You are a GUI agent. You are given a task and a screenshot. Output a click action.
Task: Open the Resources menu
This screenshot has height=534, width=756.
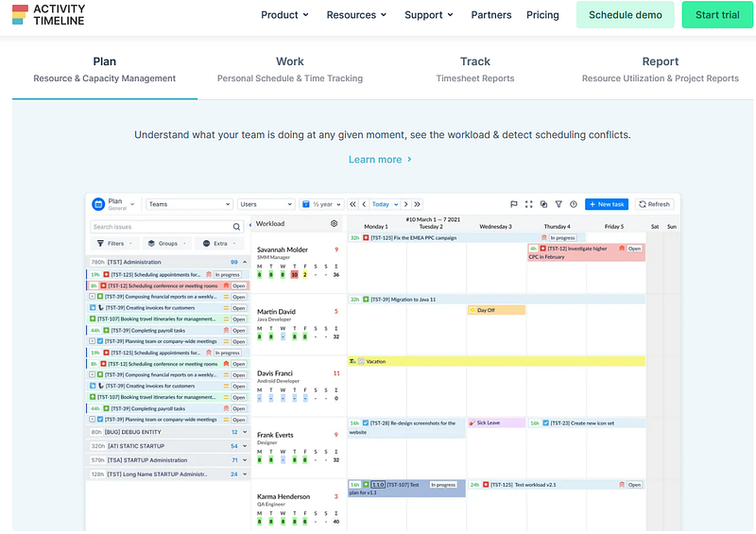[356, 15]
